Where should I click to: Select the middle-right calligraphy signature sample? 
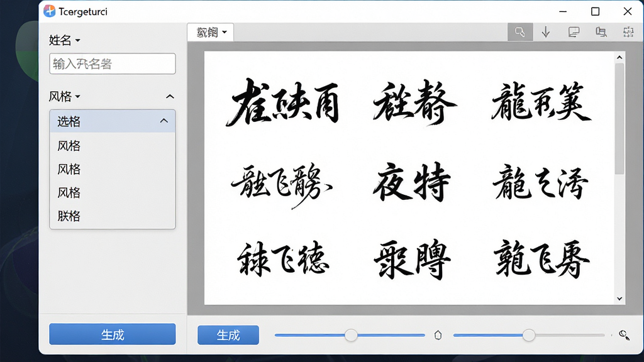coord(540,183)
